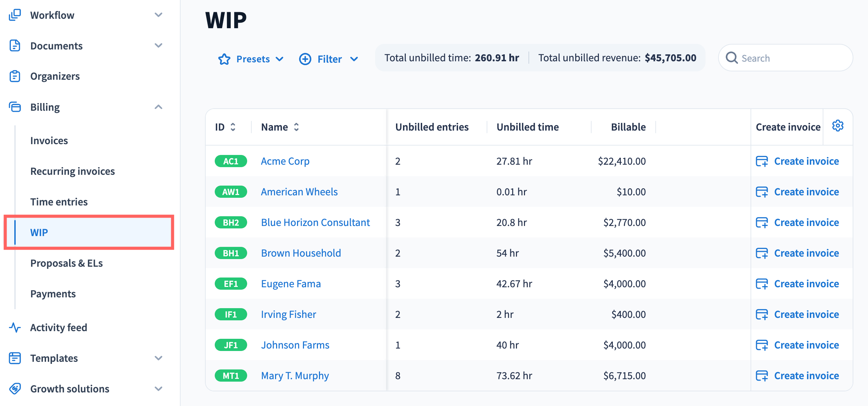Image resolution: width=868 pixels, height=406 pixels.
Task: Click the table settings gear icon
Action: click(838, 126)
